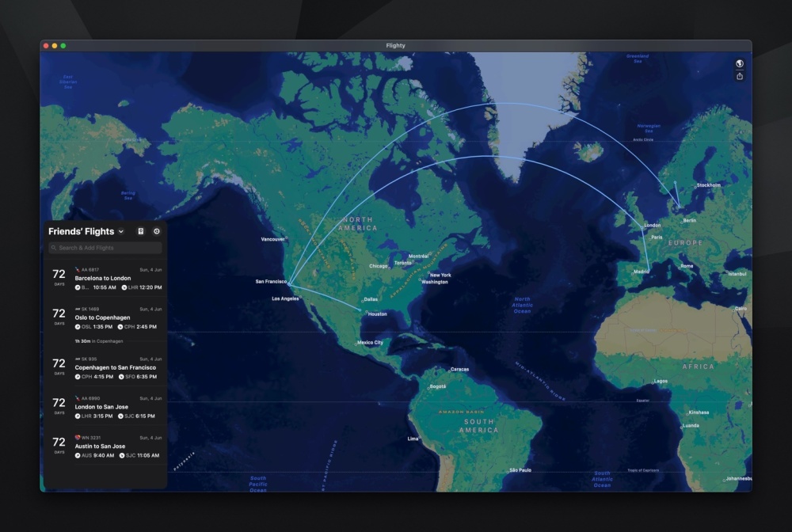This screenshot has width=792, height=532.
Task: Click the Berlin label on the map
Action: tap(690, 221)
